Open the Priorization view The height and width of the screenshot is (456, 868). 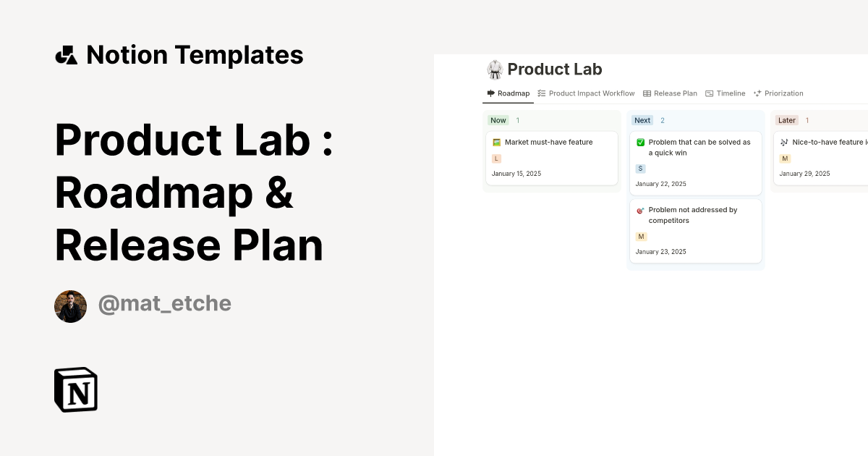point(783,93)
